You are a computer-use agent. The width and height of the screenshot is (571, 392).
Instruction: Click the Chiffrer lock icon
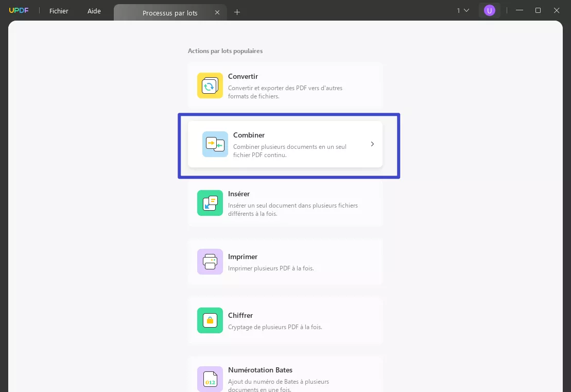coord(210,320)
